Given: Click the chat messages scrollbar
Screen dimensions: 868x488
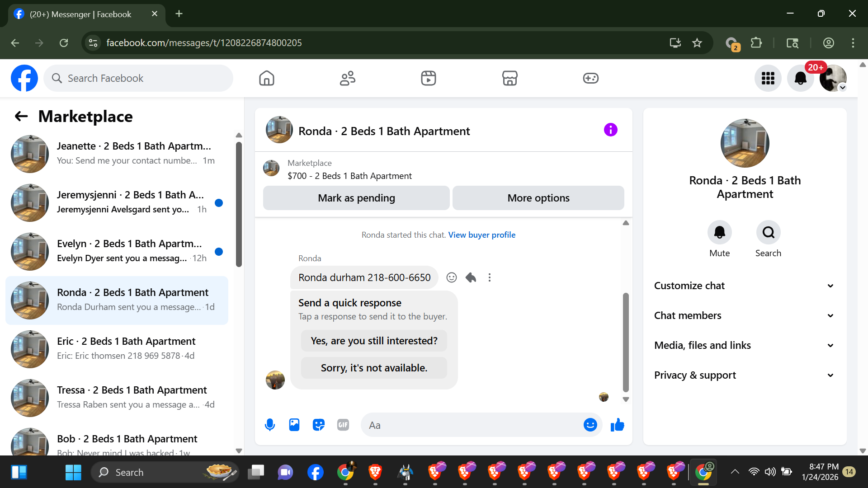Looking at the screenshot, I should (x=626, y=342).
